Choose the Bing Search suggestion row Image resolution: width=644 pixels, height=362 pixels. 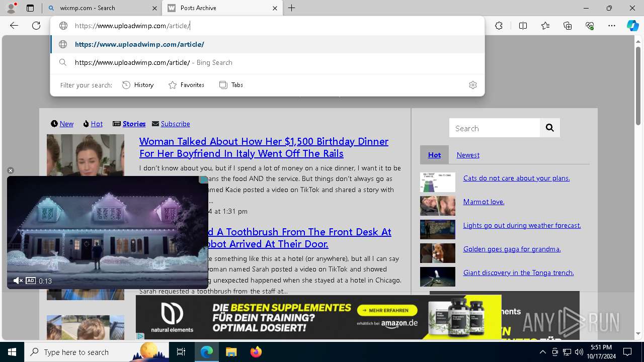pos(267,62)
